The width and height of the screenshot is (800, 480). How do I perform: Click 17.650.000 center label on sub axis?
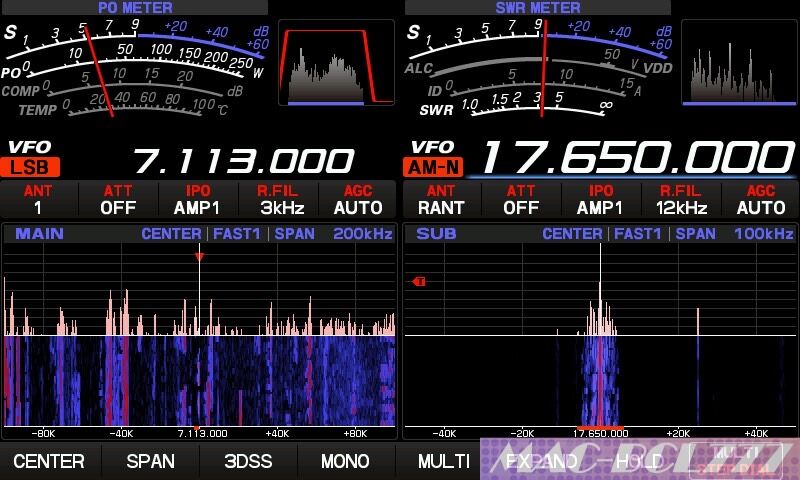(x=601, y=434)
